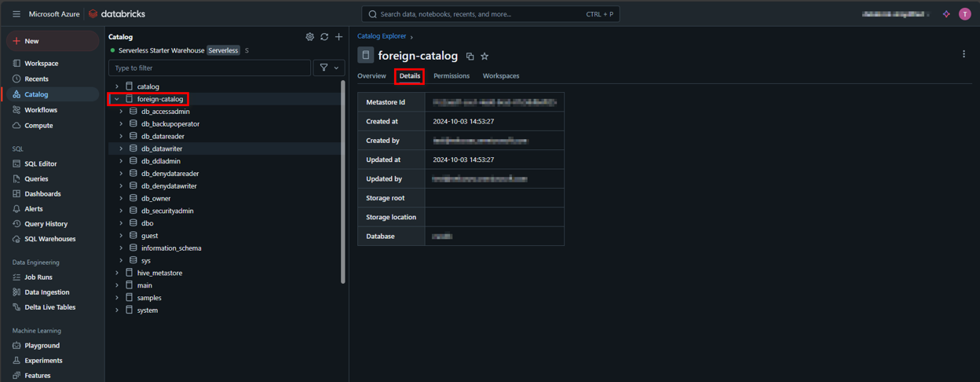Click the Databricks logo
980x382 pixels.
(117, 14)
